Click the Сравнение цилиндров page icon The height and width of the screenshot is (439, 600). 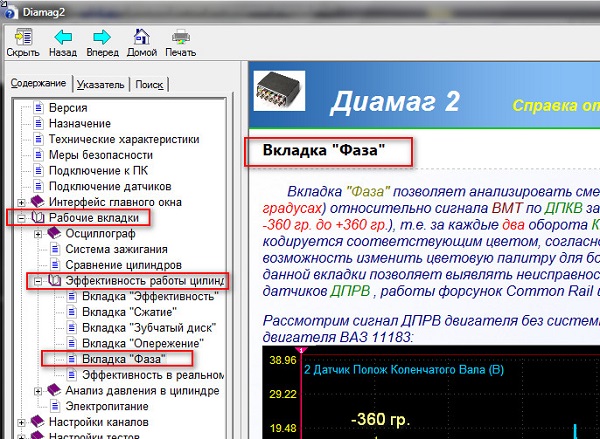tap(55, 264)
